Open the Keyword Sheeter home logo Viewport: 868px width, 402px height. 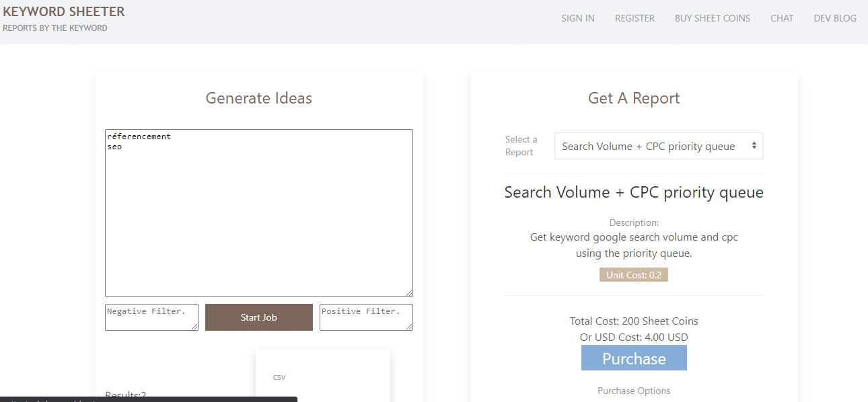(x=64, y=11)
